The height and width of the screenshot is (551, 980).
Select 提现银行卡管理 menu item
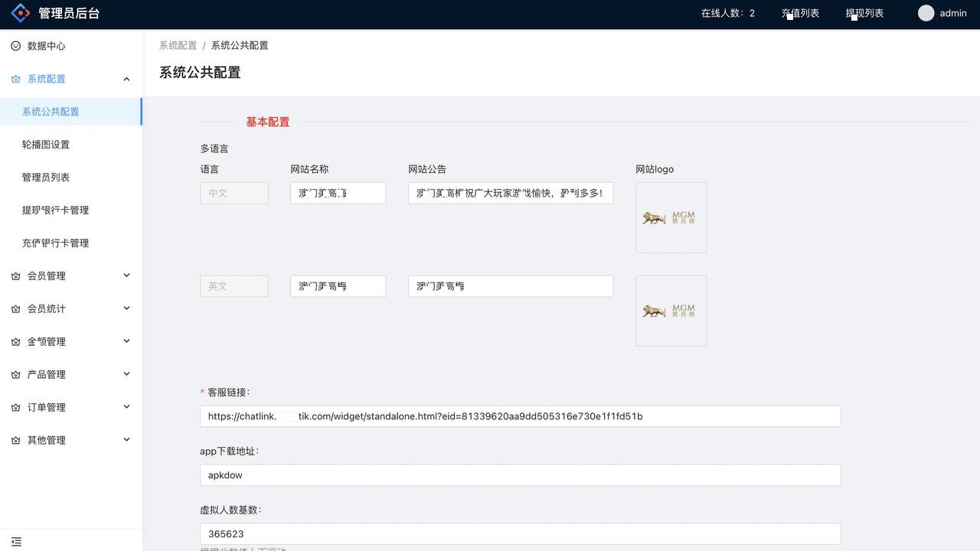(x=55, y=210)
